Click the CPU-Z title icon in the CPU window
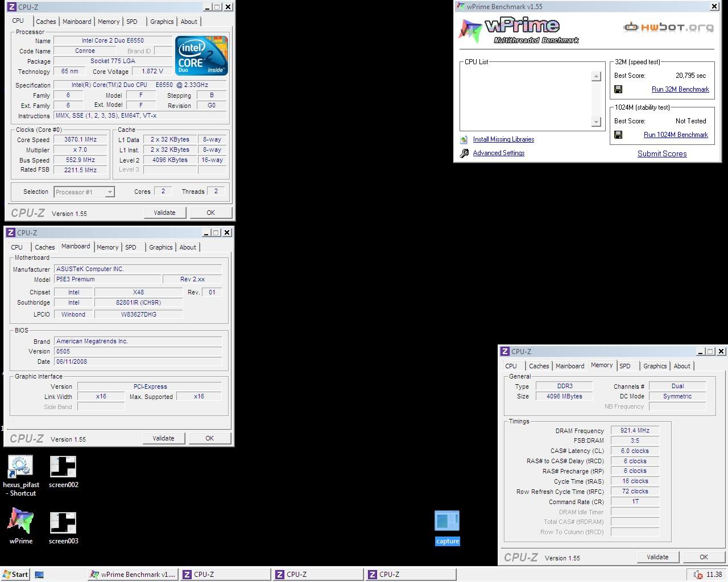The width and height of the screenshot is (728, 582). (11, 7)
